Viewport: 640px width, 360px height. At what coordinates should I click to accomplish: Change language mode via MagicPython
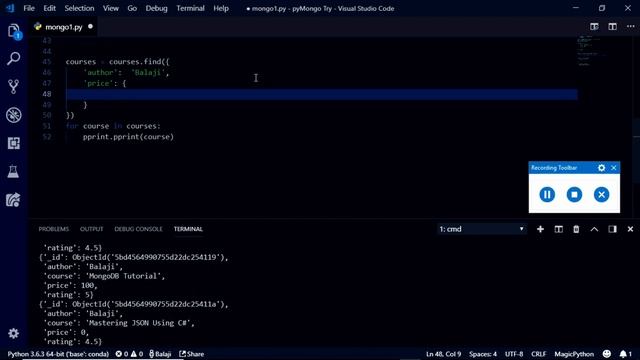click(x=574, y=354)
